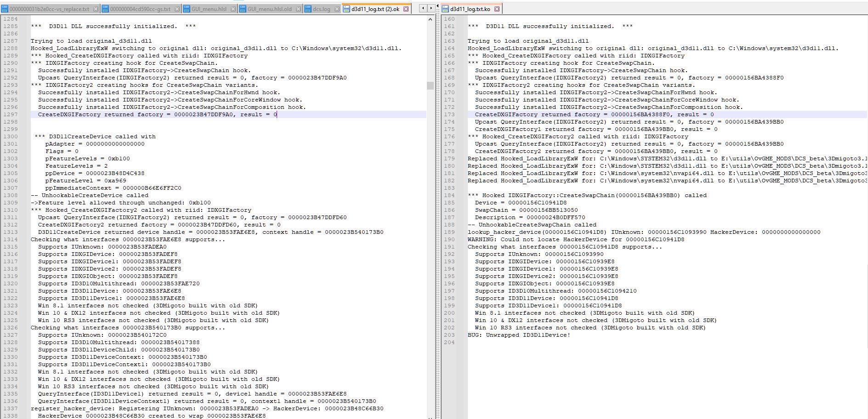Click the disk icon on d3d11_log.txt.ko tab
This screenshot has width=868, height=419.
coord(445,8)
